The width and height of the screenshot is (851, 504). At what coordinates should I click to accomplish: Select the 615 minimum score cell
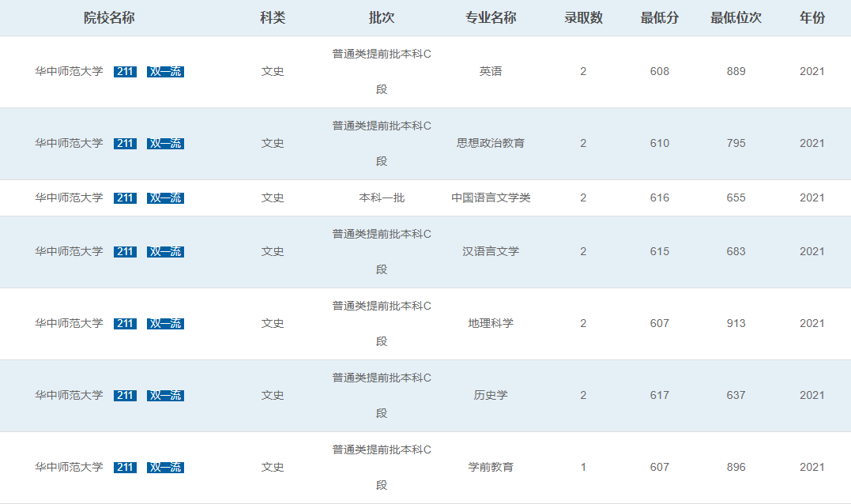coord(660,252)
